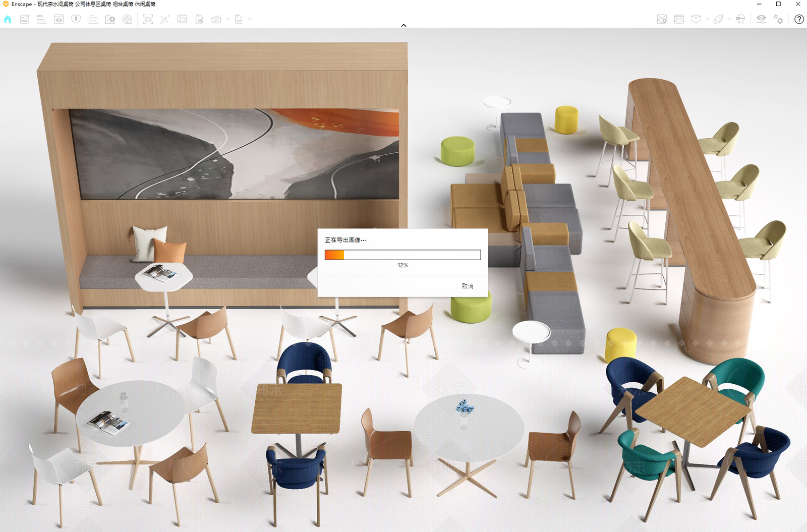This screenshot has width=807, height=532.
Task: Click the picture frame safe-area icon
Action: pos(679,19)
